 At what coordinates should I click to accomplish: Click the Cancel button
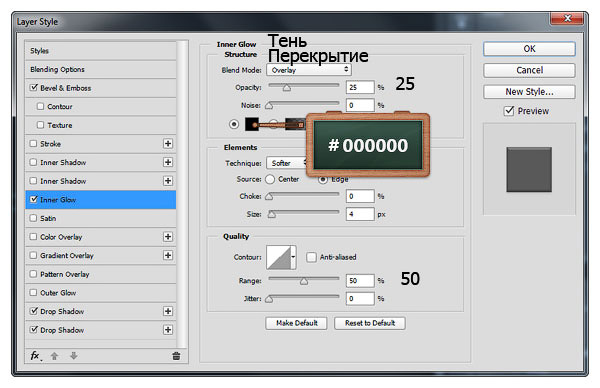click(x=529, y=70)
